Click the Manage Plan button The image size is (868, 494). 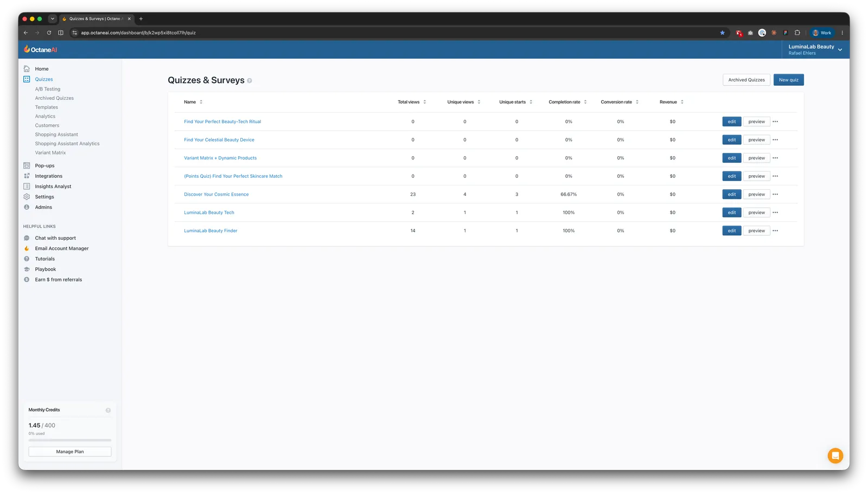(x=70, y=452)
